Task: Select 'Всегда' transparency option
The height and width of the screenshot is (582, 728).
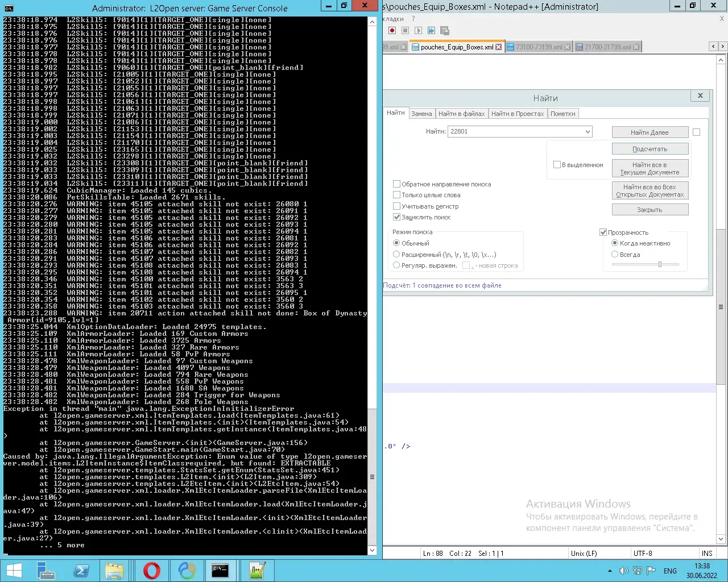Action: tap(615, 255)
